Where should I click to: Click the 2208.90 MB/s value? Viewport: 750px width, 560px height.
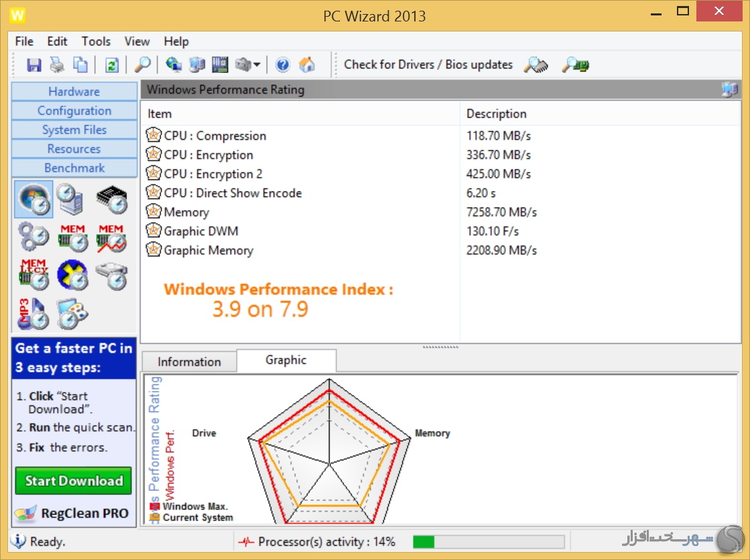coord(502,251)
